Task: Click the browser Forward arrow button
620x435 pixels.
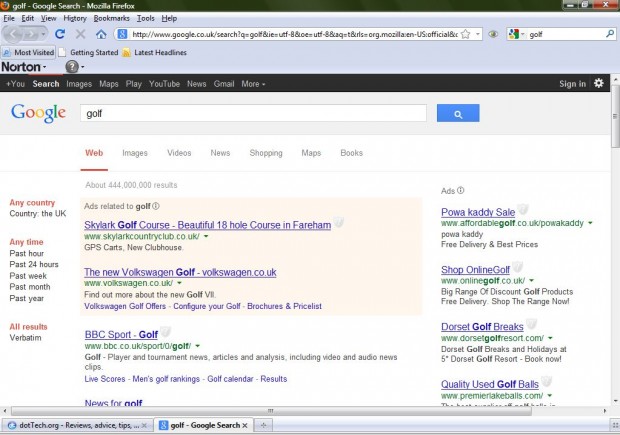Action: (31, 34)
